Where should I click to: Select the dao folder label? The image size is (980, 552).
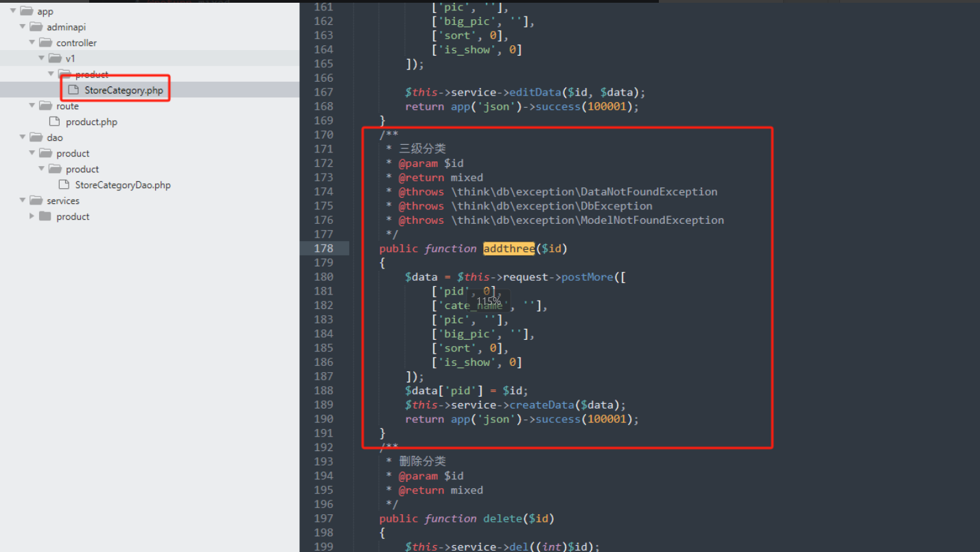coord(55,137)
